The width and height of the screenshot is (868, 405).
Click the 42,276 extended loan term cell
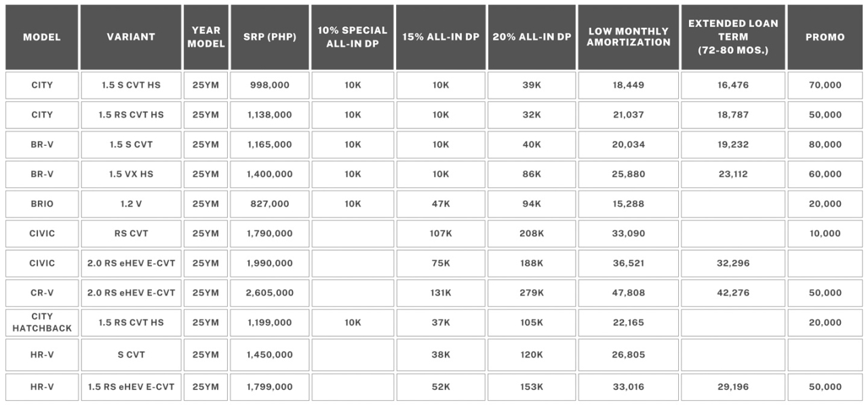click(x=733, y=293)
